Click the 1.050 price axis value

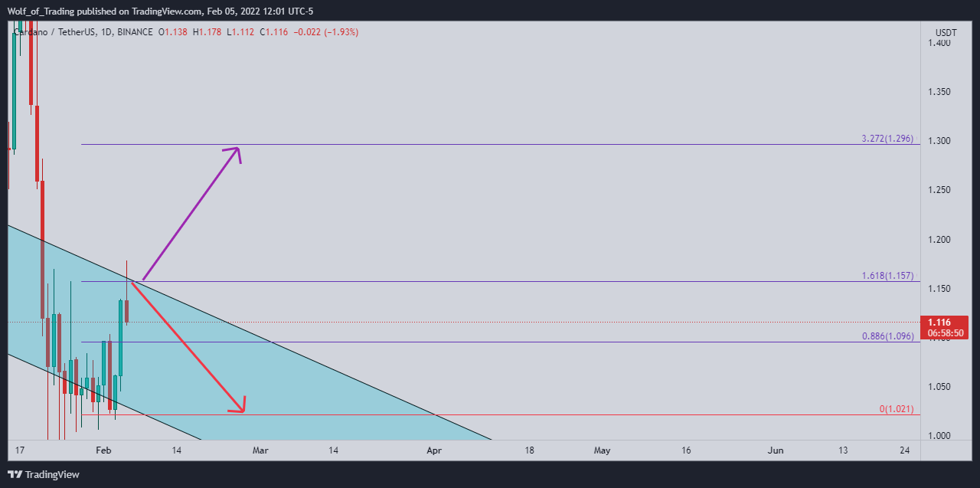pyautogui.click(x=939, y=387)
